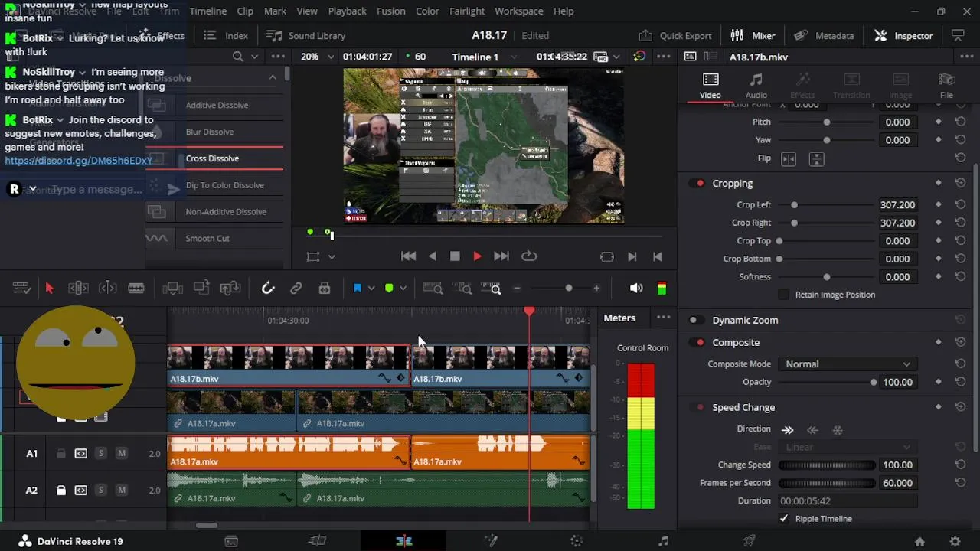Click the Replace Clip tool
This screenshot has height=551, width=980.
click(x=230, y=288)
